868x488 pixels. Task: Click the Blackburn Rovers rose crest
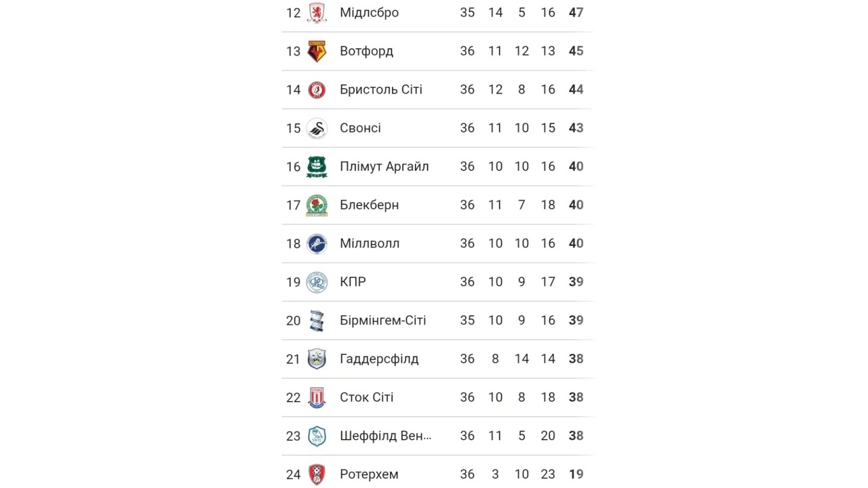(317, 205)
